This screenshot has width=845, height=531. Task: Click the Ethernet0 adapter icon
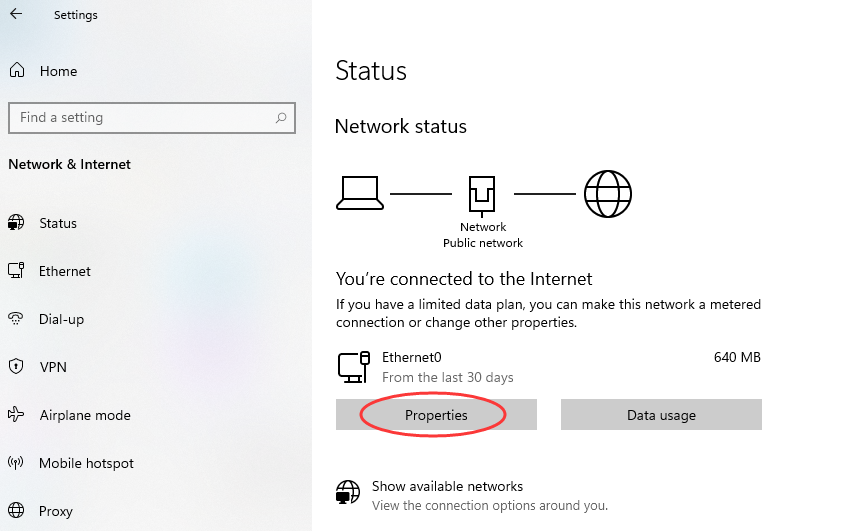pyautogui.click(x=354, y=367)
